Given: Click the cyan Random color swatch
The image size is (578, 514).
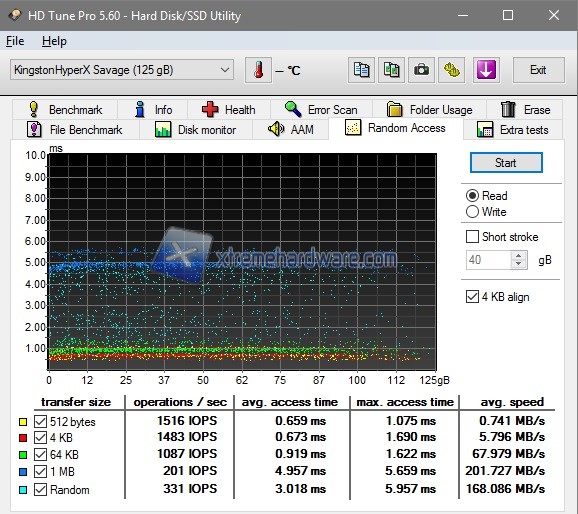Looking at the screenshot, I should click(x=22, y=490).
